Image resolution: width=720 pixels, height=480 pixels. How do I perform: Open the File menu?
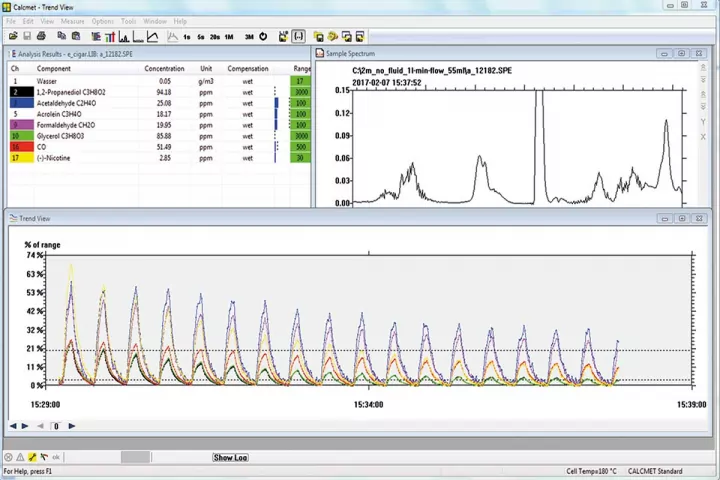coord(11,21)
